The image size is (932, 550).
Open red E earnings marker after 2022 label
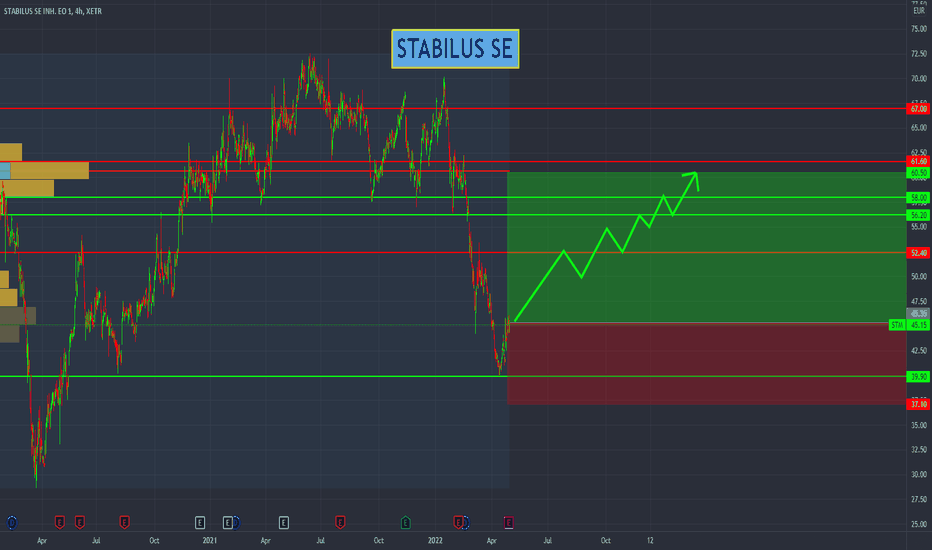click(x=458, y=523)
